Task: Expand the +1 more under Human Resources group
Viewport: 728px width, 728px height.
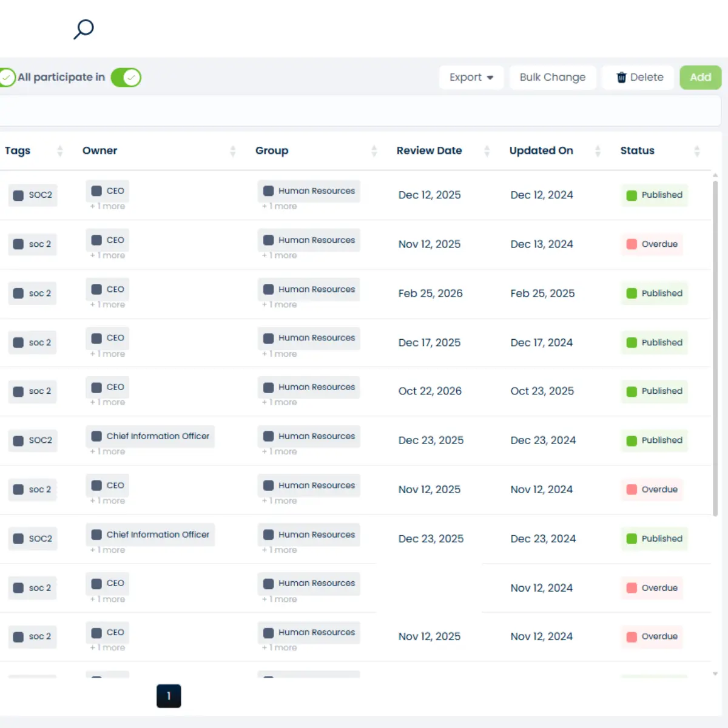Action: 279,206
